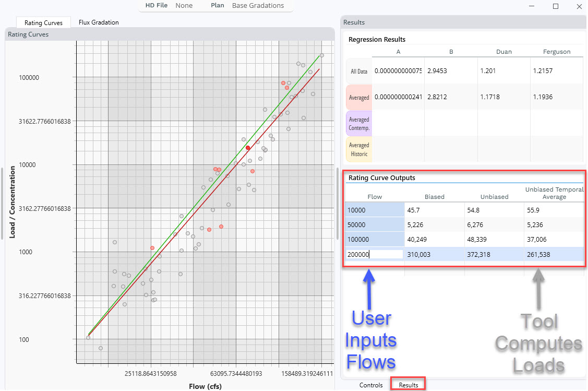Click the All Data row label

point(359,72)
